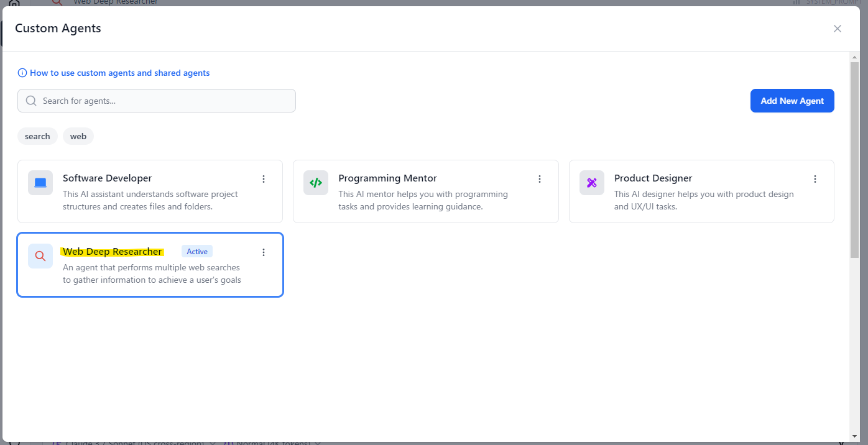Click the scrollbar down arrow

[855, 436]
